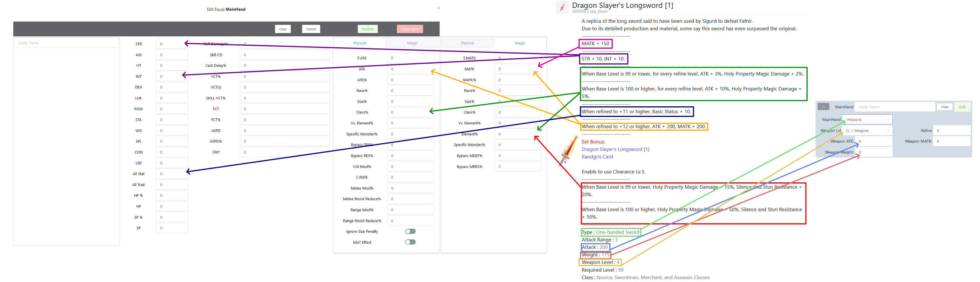Open the Randgris Card link
Viewport: 980px width, 282px height.
[x=597, y=157]
